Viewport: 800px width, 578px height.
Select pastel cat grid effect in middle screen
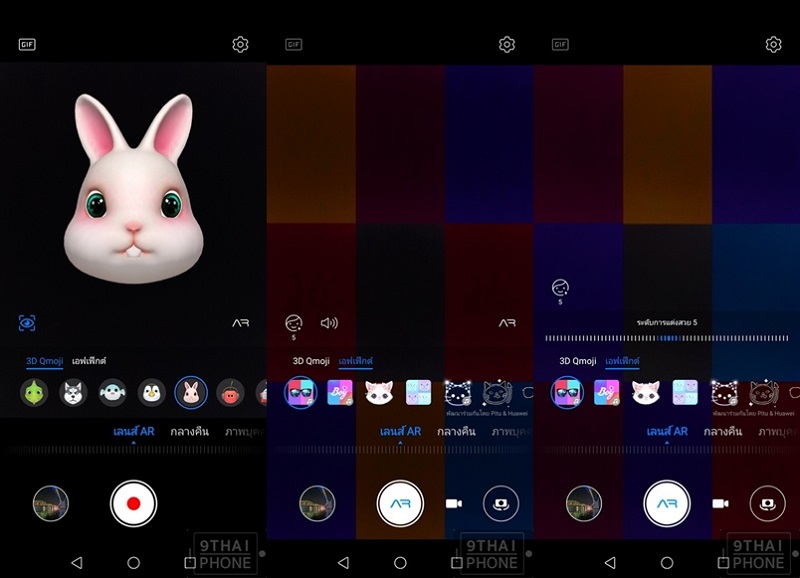click(418, 393)
